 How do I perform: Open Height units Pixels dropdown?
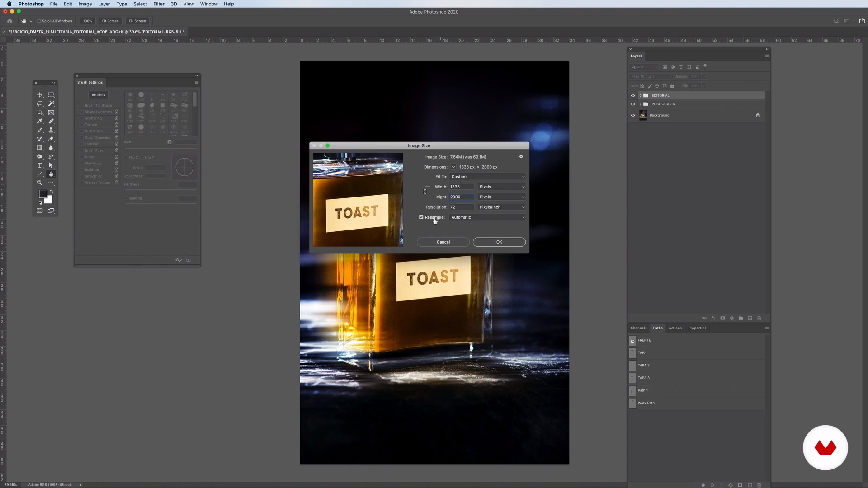(x=502, y=197)
